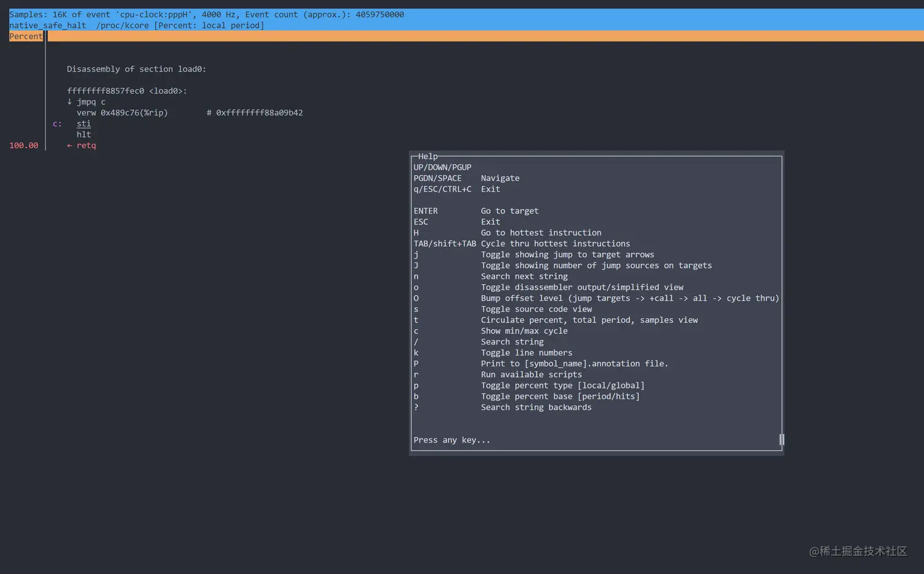Click the 'Search next string' help row
The width and height of the screenshot is (924, 574).
point(491,277)
